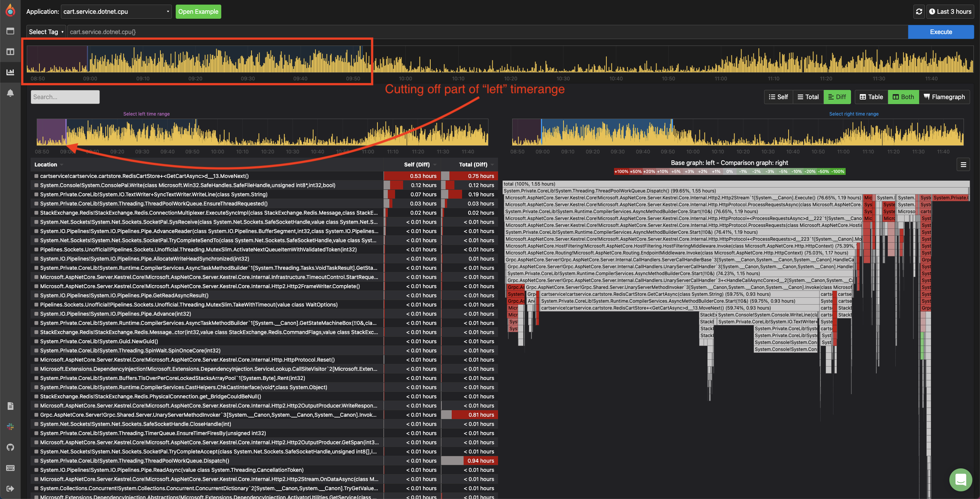Open the GitHub repository icon

(x=10, y=447)
